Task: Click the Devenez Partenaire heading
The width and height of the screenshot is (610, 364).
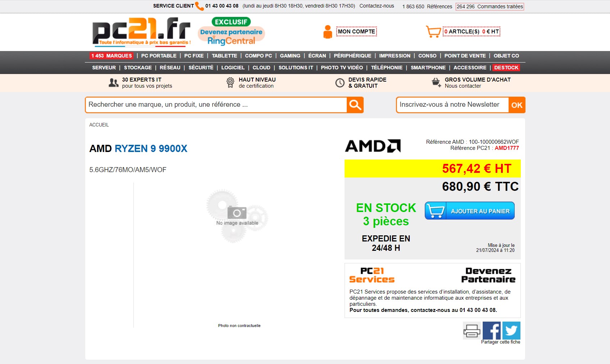Action: click(488, 275)
